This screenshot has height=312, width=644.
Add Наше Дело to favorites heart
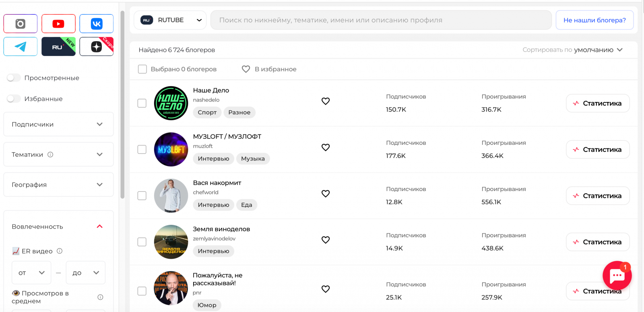pyautogui.click(x=326, y=101)
